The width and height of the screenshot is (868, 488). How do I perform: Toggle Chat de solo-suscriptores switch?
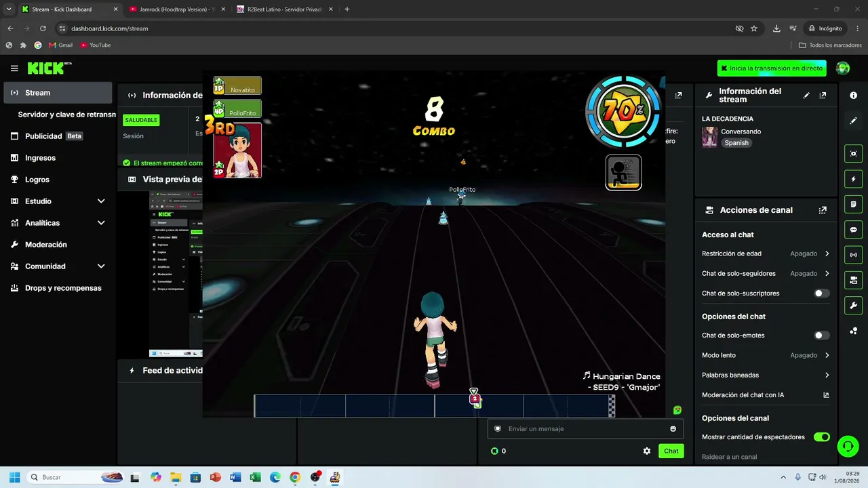(x=821, y=293)
